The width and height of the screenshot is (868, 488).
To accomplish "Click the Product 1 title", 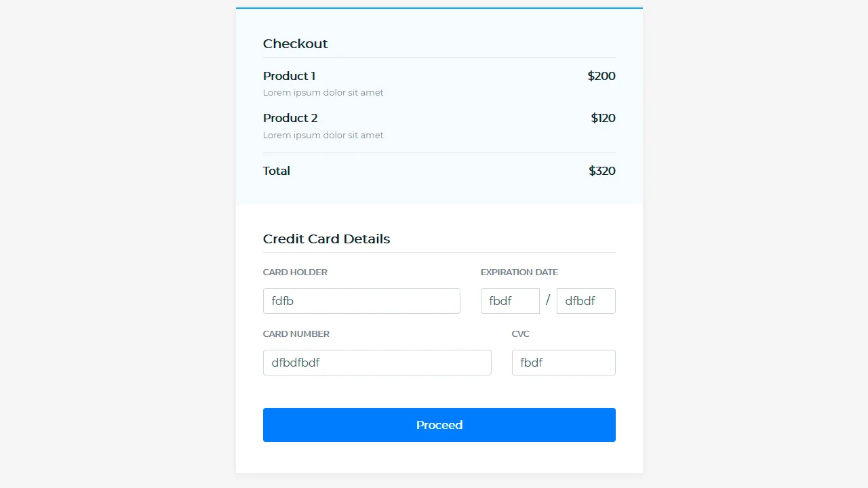I will (x=289, y=76).
